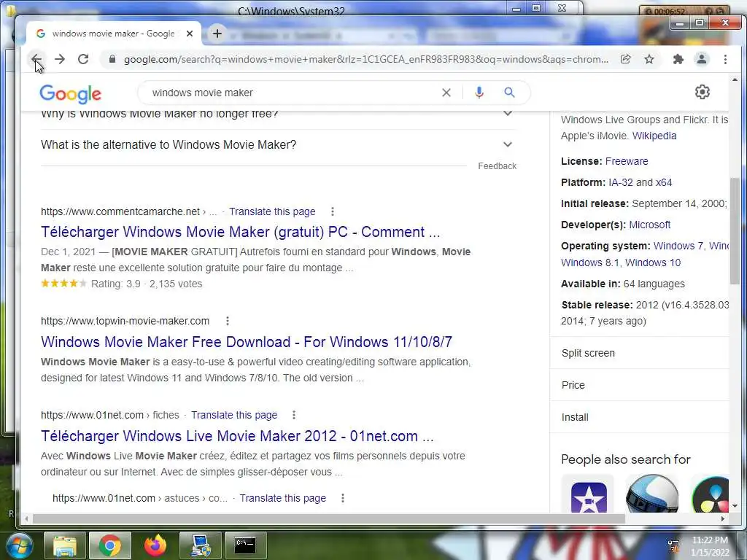Reload the page with the refresh icon
Screen dimensions: 747x560
click(83, 59)
